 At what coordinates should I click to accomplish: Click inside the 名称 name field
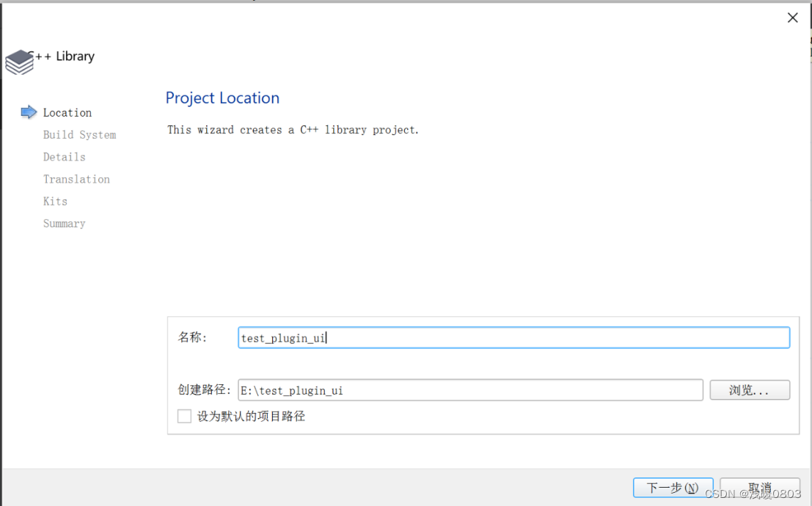tap(513, 337)
